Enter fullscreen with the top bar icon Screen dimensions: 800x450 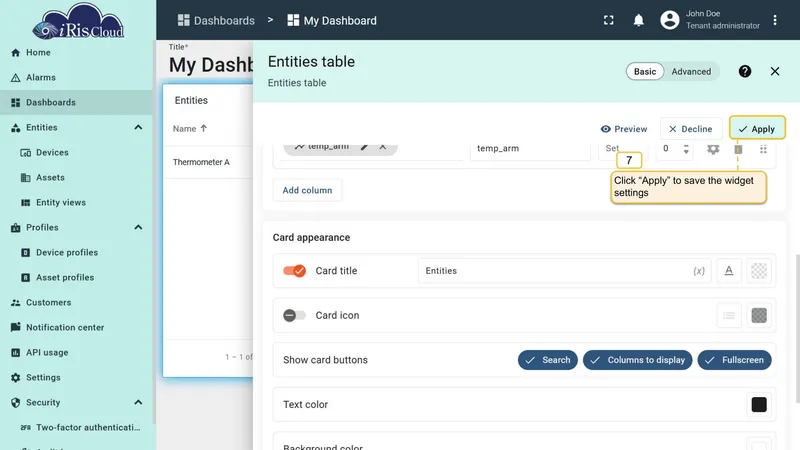coord(609,20)
